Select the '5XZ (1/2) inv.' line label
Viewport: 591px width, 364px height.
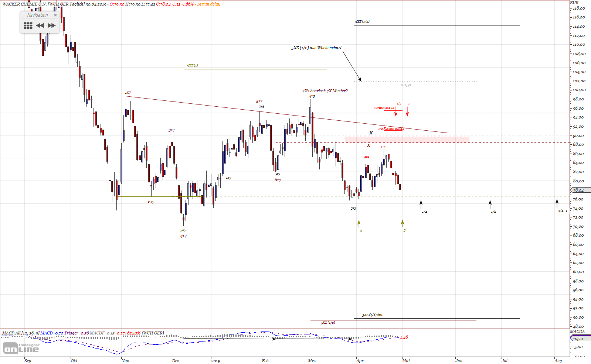pyautogui.click(x=373, y=315)
